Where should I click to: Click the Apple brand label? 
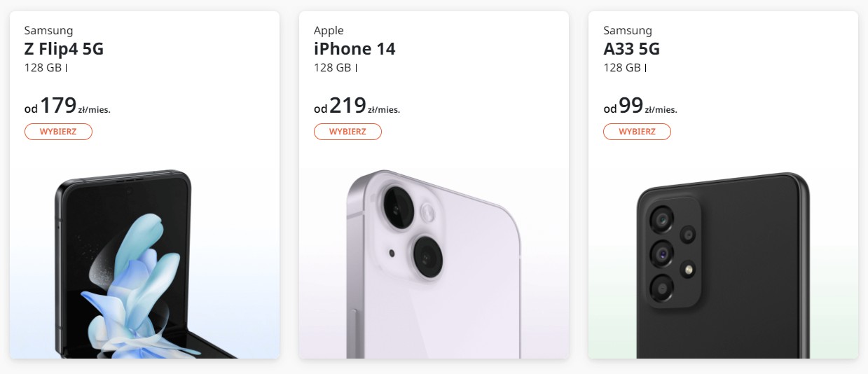329,30
